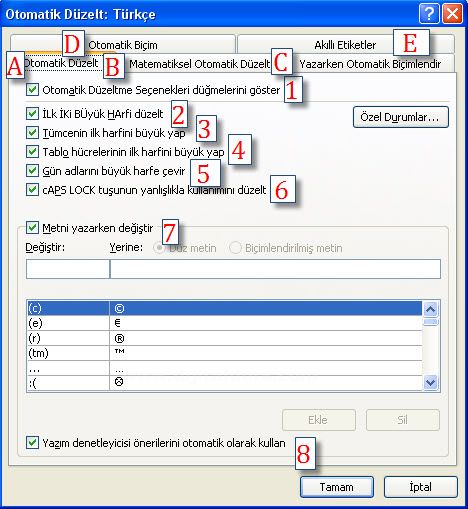The width and height of the screenshot is (468, 509).
Task: Toggle İLk İKi BÜyük HArfi düzelt checkbox
Action: 32,114
